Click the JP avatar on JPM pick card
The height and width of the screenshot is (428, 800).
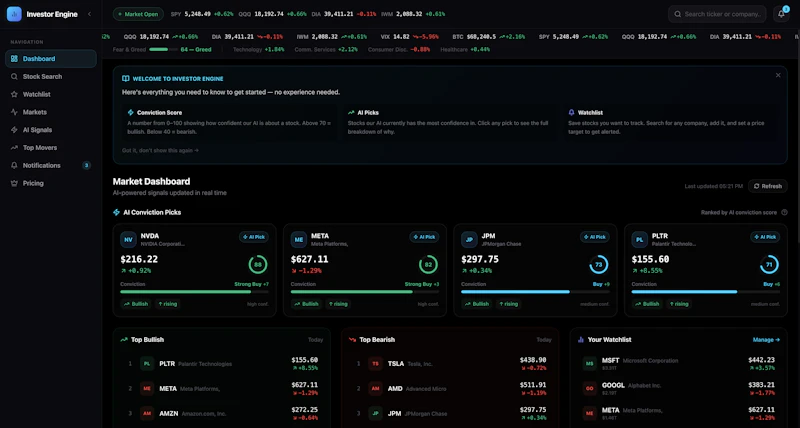tap(469, 240)
